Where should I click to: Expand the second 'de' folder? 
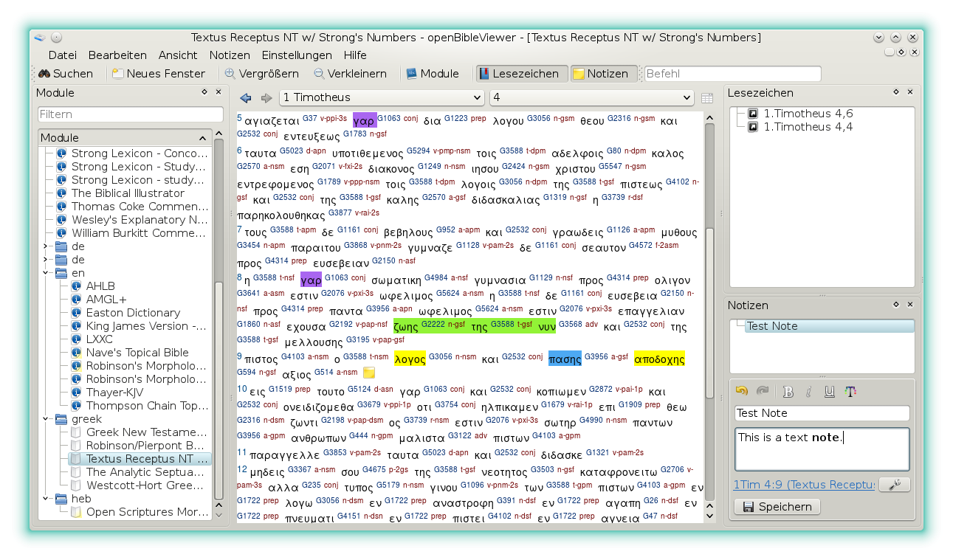point(45,260)
